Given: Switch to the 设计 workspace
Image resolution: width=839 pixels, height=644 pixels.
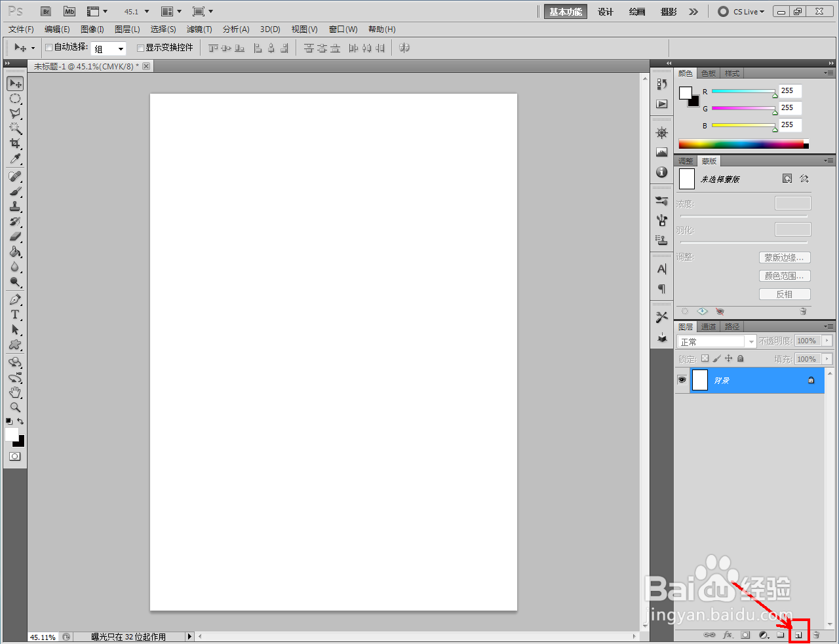Looking at the screenshot, I should pos(606,12).
